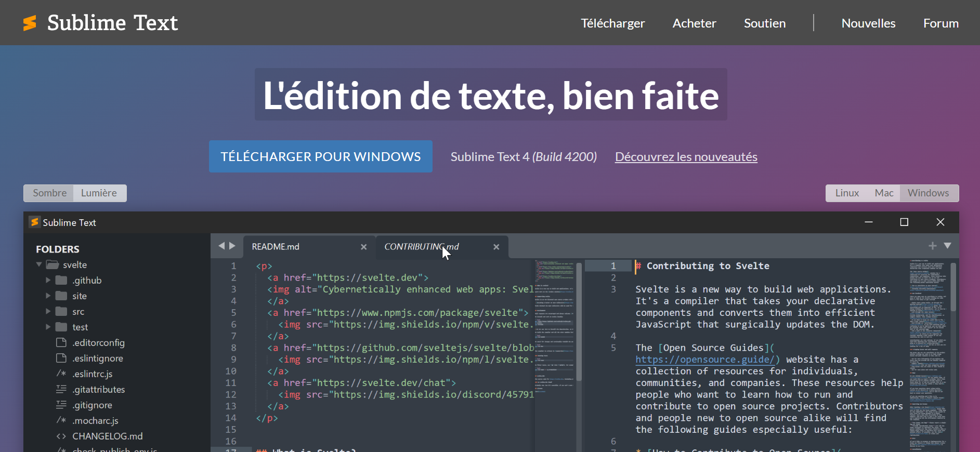Click the .eslintignore file icon
This screenshot has height=452, width=980.
(x=61, y=358)
